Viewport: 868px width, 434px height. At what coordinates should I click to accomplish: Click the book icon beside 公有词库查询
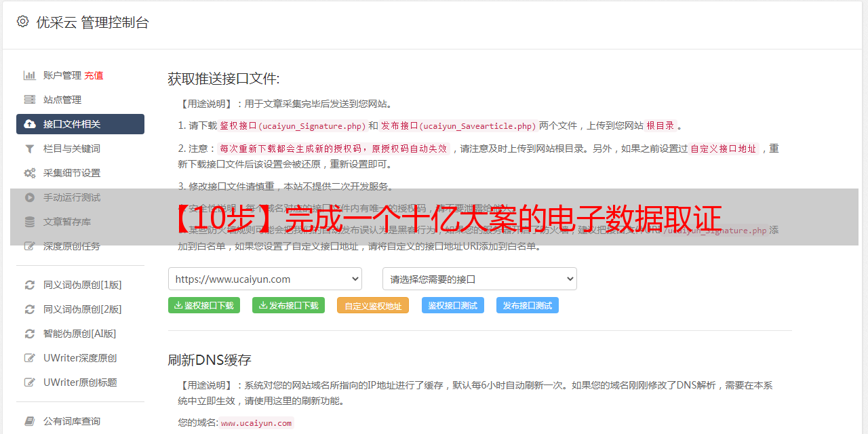[30, 421]
